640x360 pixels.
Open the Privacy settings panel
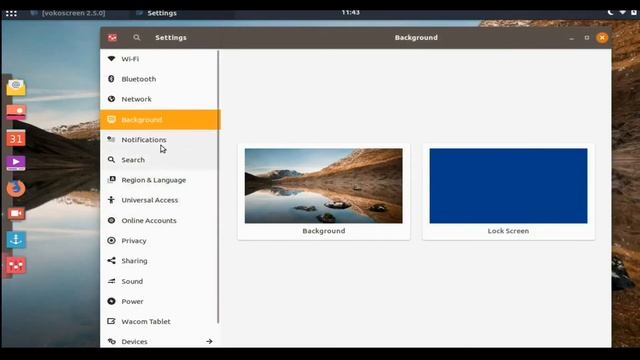159,240
